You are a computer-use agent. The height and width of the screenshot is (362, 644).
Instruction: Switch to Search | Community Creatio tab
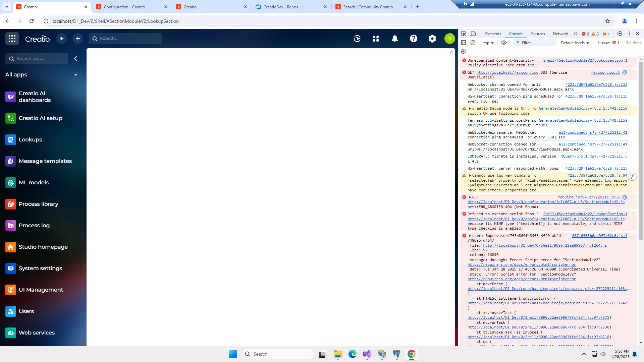point(371,7)
